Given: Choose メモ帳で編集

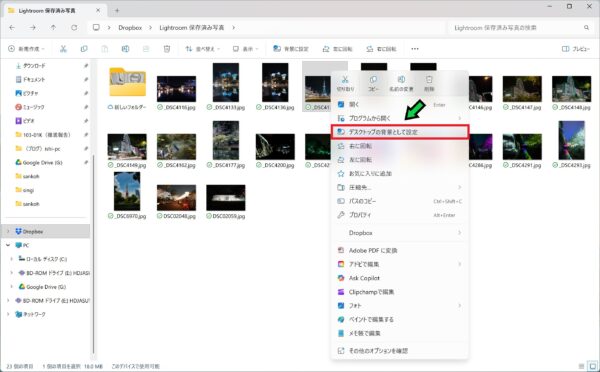Looking at the screenshot, I should coord(400,333).
